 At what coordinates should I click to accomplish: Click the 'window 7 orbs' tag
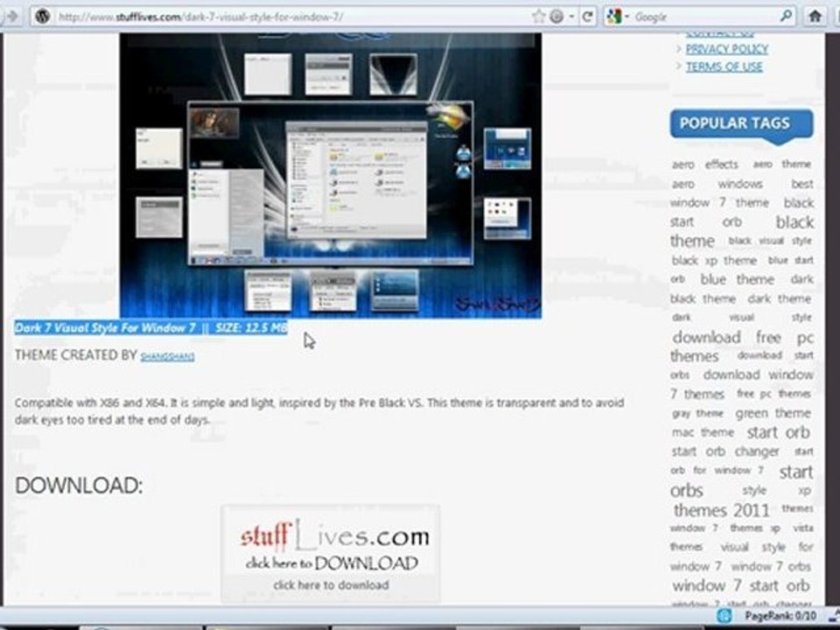[770, 566]
